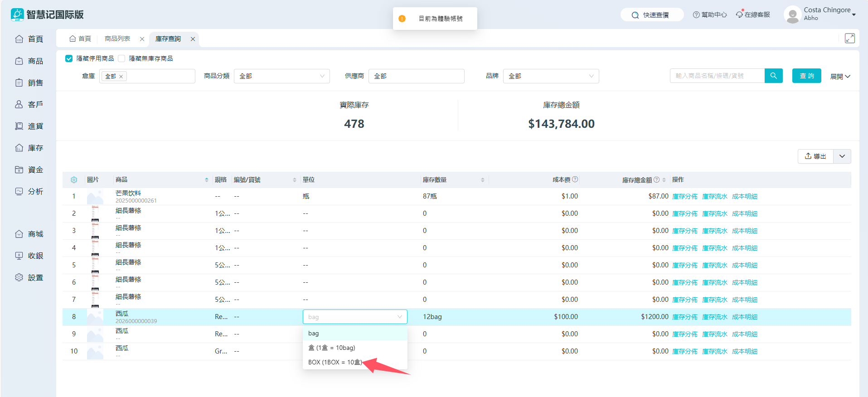Open 庫存流水 for 芒果饮料 row
The image size is (868, 397).
click(714, 196)
